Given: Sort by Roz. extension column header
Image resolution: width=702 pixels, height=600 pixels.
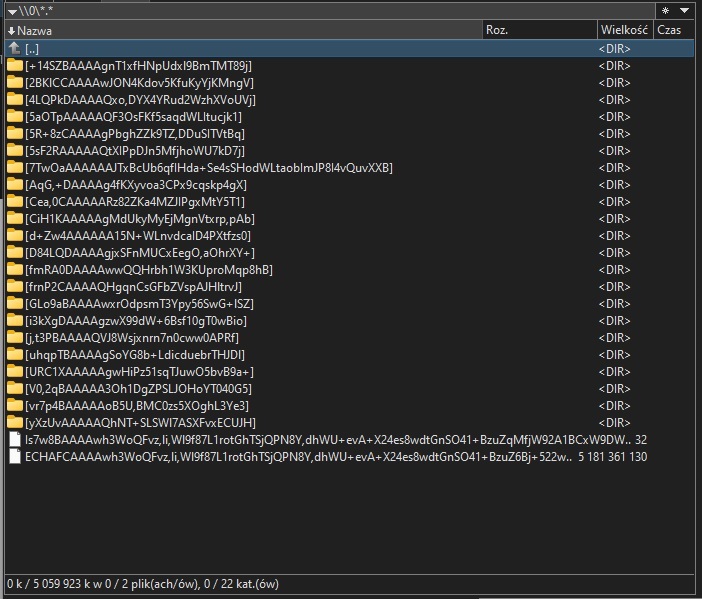Looking at the screenshot, I should (538, 30).
